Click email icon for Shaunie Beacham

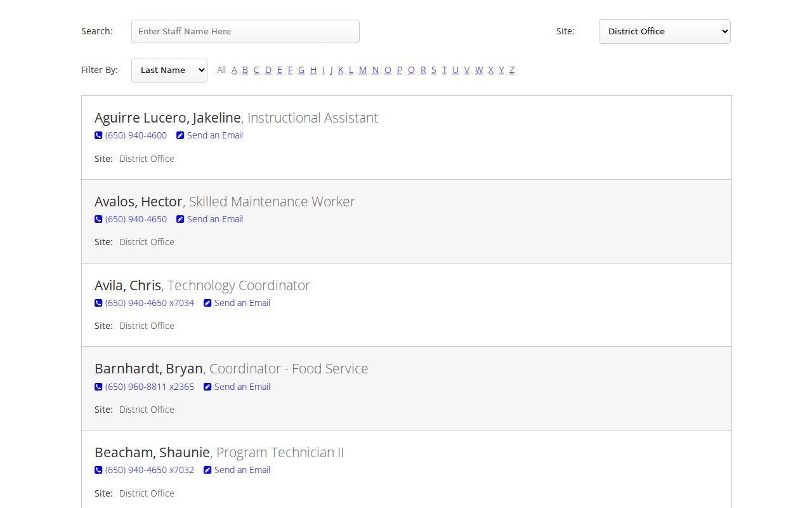(x=207, y=470)
